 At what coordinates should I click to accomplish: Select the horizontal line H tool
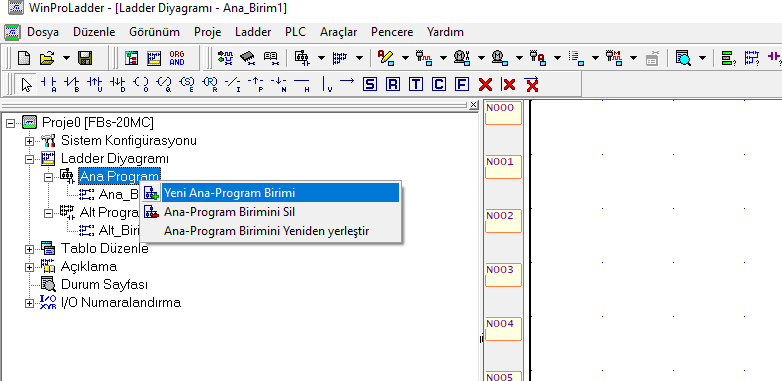tap(302, 84)
